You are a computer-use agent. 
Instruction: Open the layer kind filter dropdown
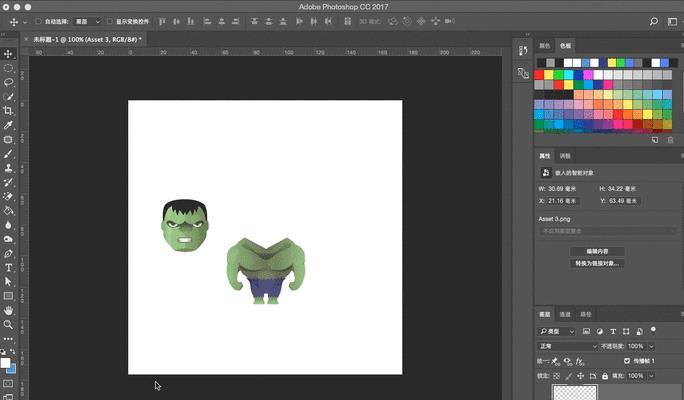(556, 332)
